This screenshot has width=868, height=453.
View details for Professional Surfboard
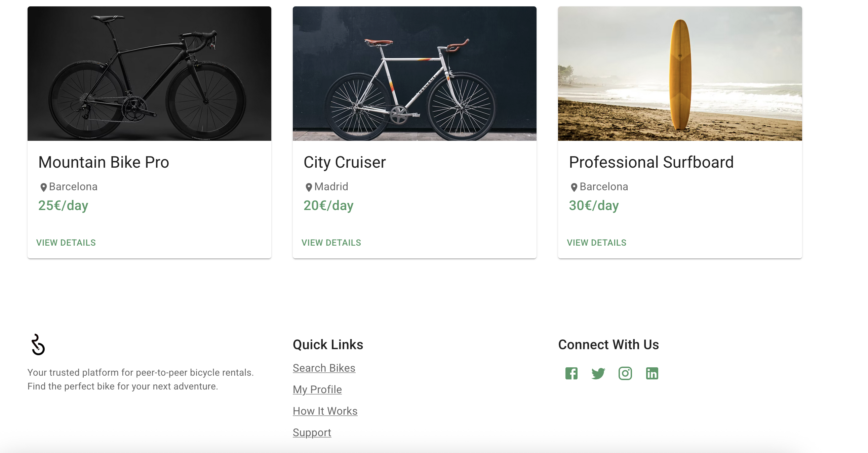596,243
